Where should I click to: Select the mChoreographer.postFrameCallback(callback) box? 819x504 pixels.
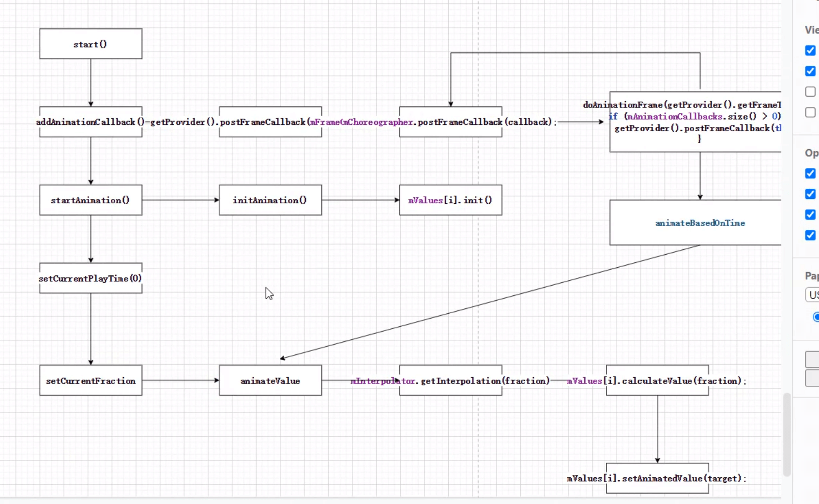pos(451,122)
